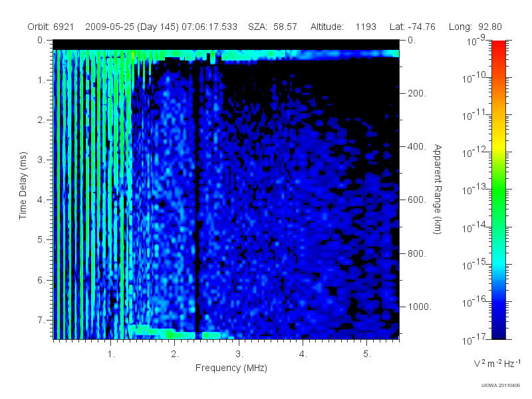The width and height of the screenshot is (532, 399).
Task: Click the red top of the colorbar
Action: (x=499, y=47)
